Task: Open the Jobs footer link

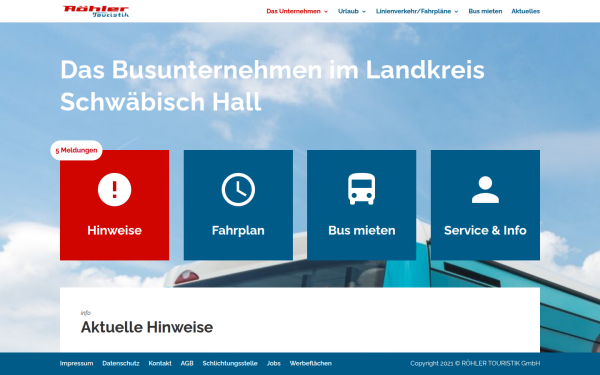Action: click(274, 363)
